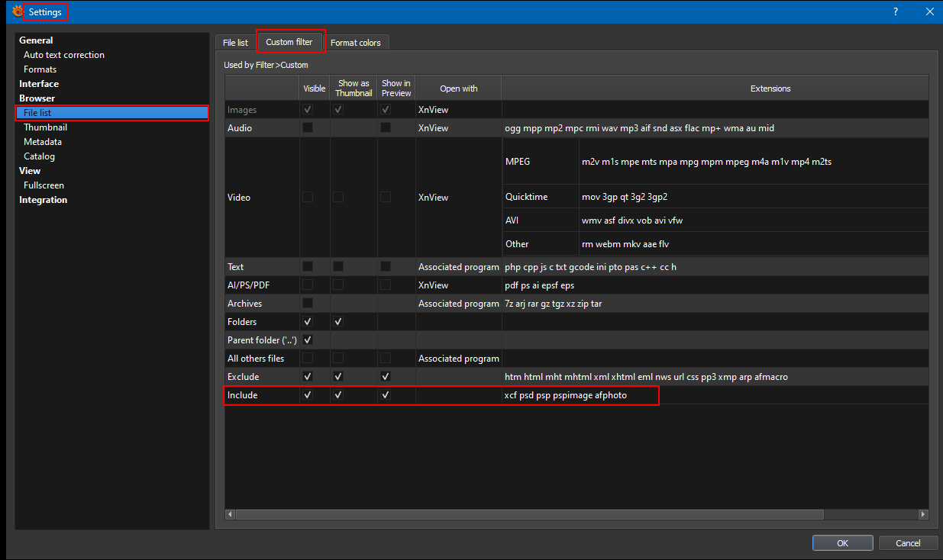Switch to the File list tab
The height and width of the screenshot is (560, 943).
[x=234, y=43]
